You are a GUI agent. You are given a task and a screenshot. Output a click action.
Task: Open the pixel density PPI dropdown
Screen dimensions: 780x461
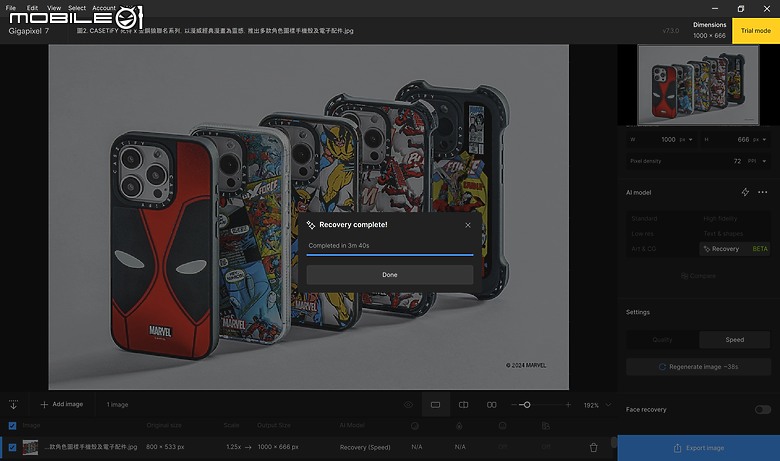tap(757, 161)
